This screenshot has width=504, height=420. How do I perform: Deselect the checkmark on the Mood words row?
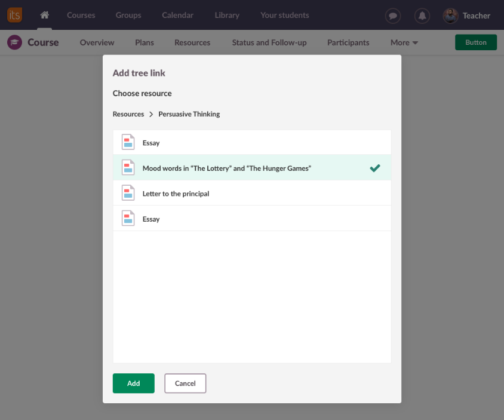(374, 168)
